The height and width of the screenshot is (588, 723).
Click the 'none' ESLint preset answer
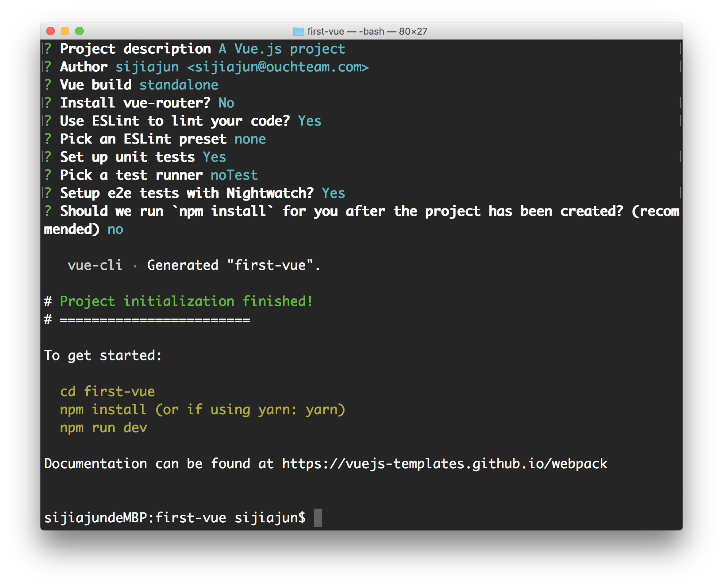pos(250,139)
